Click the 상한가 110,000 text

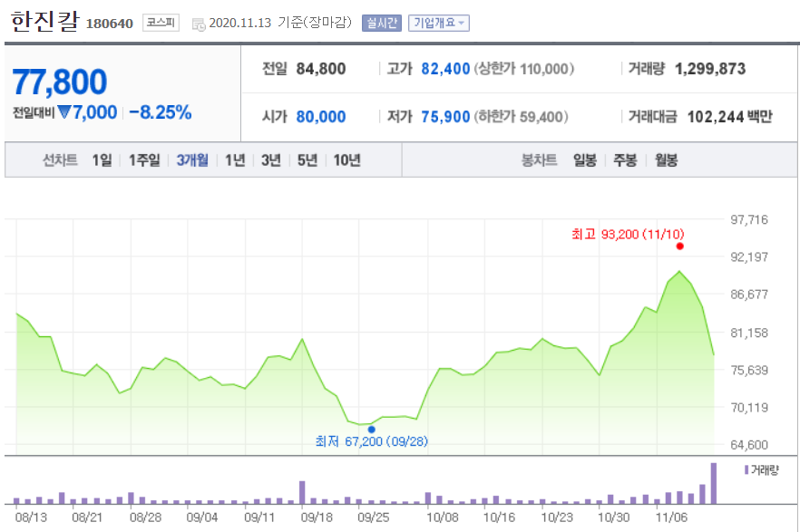(524, 69)
